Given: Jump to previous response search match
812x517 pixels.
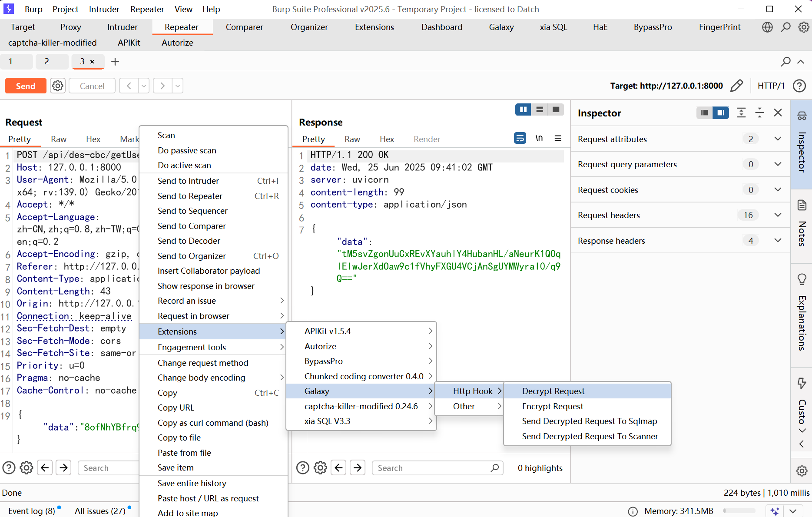Looking at the screenshot, I should [339, 468].
